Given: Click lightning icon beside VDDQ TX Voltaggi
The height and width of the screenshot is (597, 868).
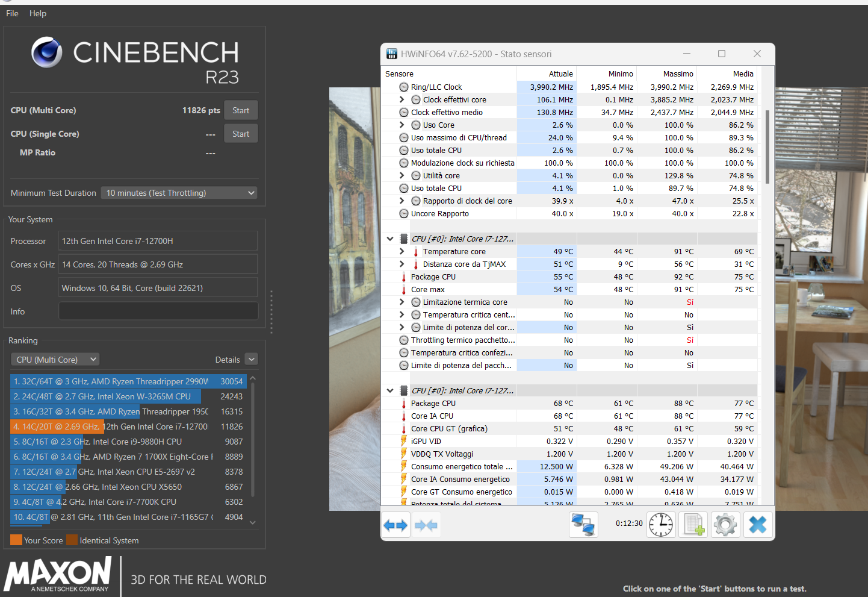Looking at the screenshot, I should pos(404,454).
